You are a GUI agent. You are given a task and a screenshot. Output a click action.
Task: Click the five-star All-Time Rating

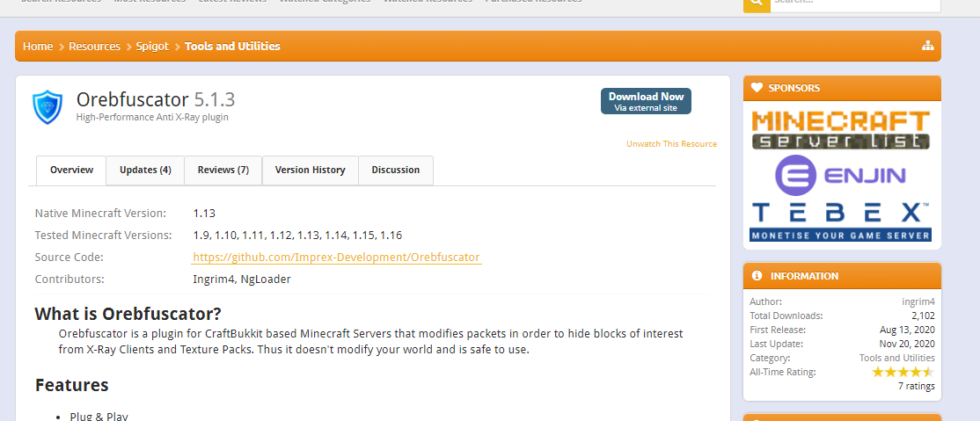click(903, 373)
